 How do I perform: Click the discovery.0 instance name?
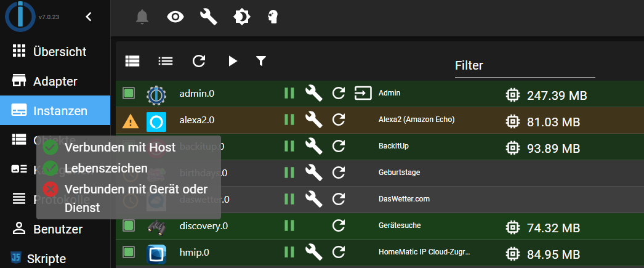tap(204, 226)
